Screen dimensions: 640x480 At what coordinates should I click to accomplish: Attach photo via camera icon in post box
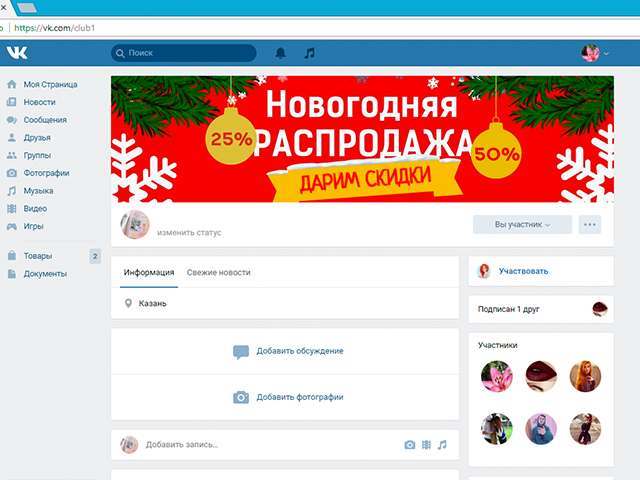410,445
